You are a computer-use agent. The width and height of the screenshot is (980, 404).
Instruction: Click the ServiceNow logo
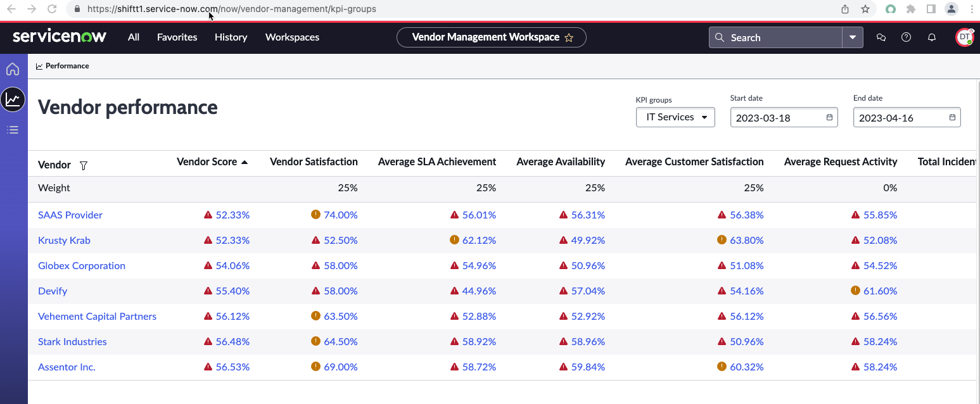point(60,37)
